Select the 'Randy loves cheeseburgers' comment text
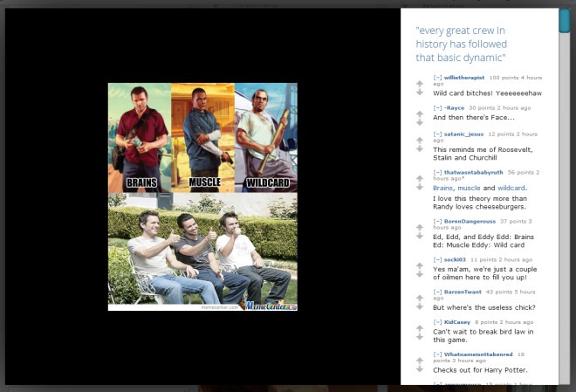Viewport: 576px width, 392px height. [480, 203]
